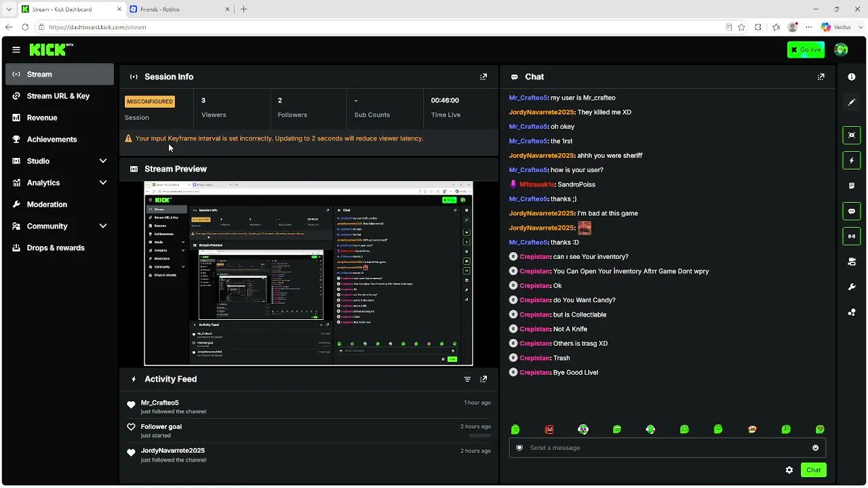868x488 pixels.
Task: Open the user profile avatar menu
Action: [x=841, y=49]
